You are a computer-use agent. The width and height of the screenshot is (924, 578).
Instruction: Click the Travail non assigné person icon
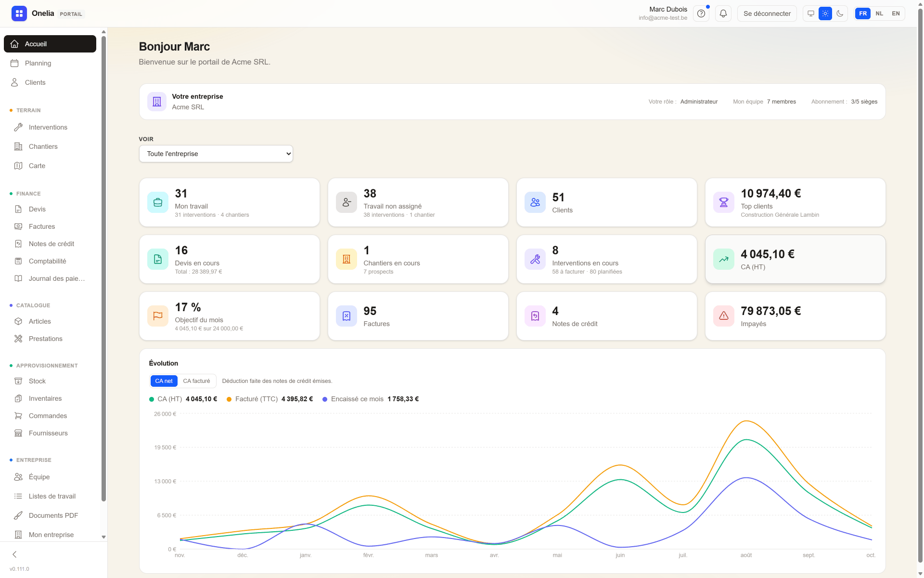pyautogui.click(x=346, y=202)
